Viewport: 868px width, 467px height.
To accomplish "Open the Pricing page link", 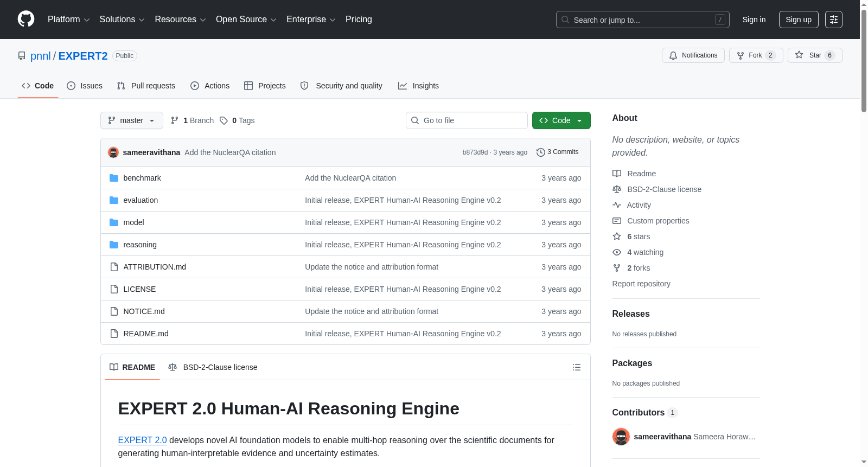I will coord(359,20).
